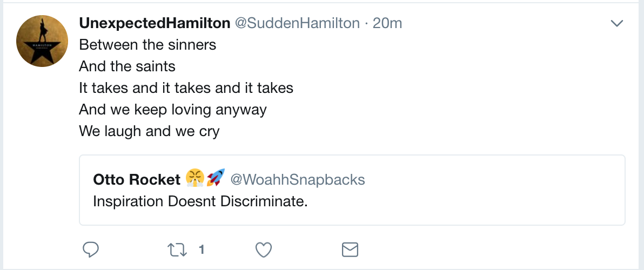The image size is (644, 270).
Task: Click the line And the saints
Action: click(127, 66)
